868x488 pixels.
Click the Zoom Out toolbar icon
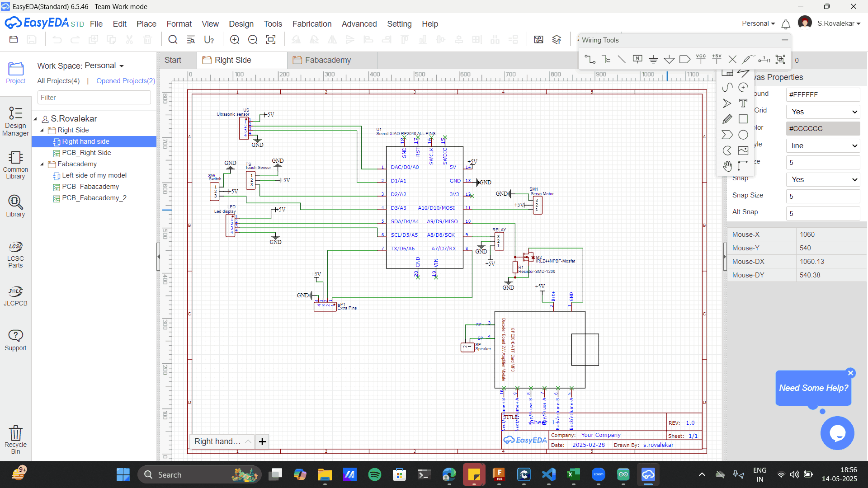pos(253,40)
